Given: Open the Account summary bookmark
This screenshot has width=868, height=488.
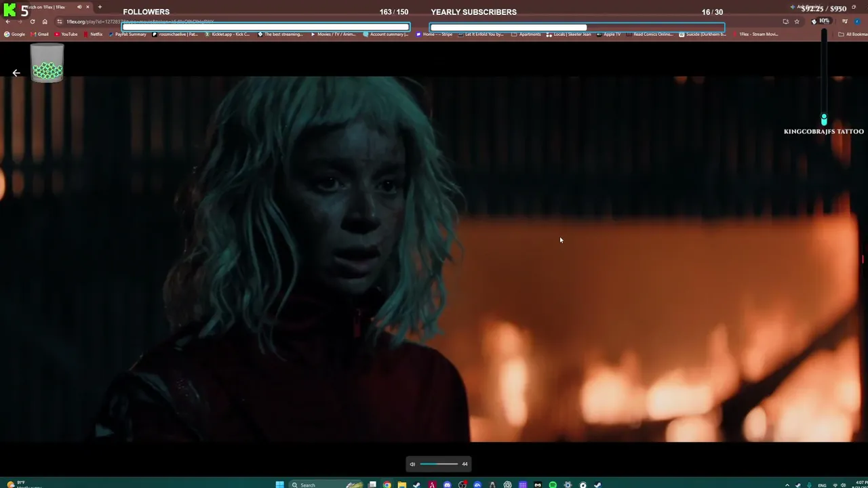Looking at the screenshot, I should click(386, 34).
